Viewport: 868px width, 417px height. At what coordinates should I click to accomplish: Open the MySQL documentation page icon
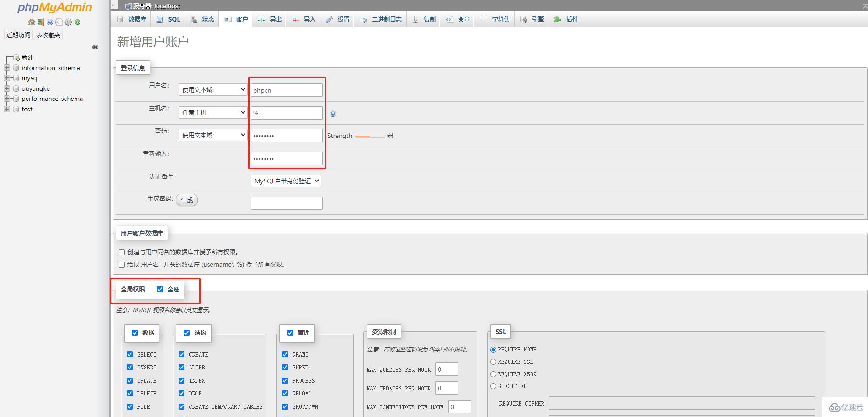(x=59, y=22)
